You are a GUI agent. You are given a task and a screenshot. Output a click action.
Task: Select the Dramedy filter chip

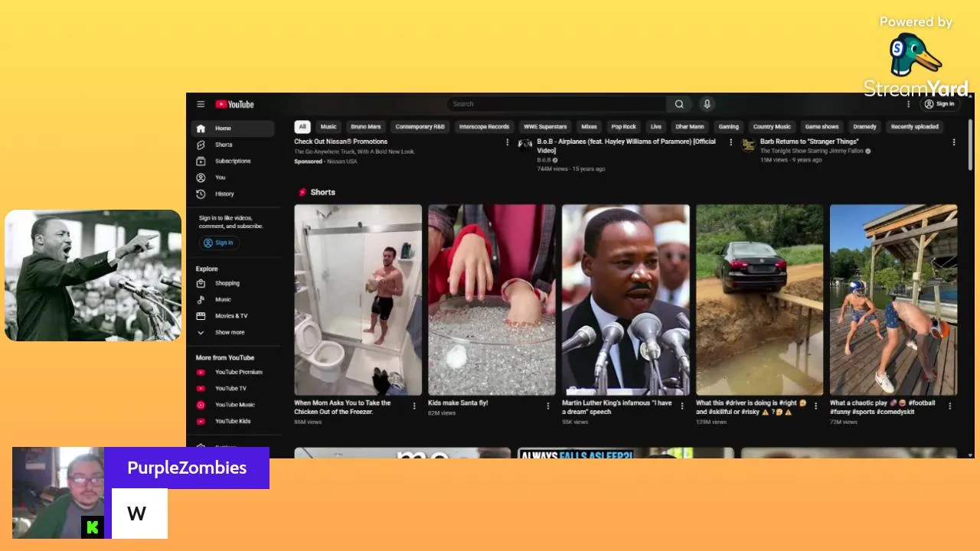864,127
